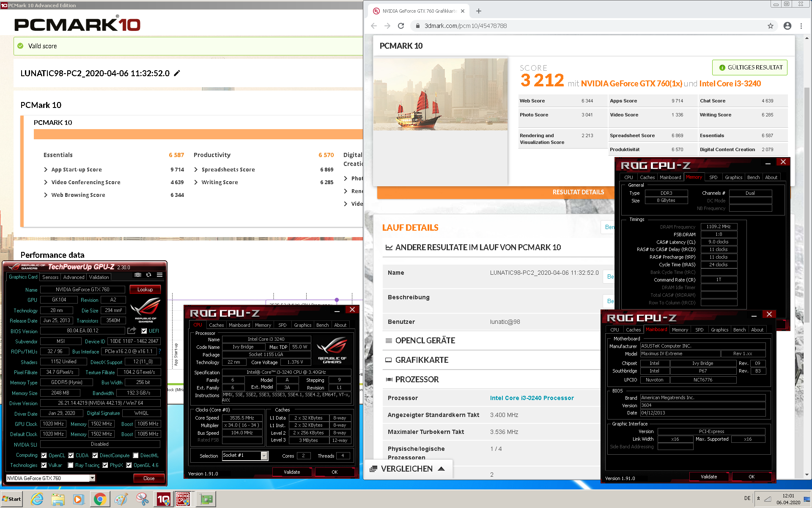Viewport: 812px width, 508px height.
Task: Open the Chrome profile account icon
Action: (x=787, y=26)
